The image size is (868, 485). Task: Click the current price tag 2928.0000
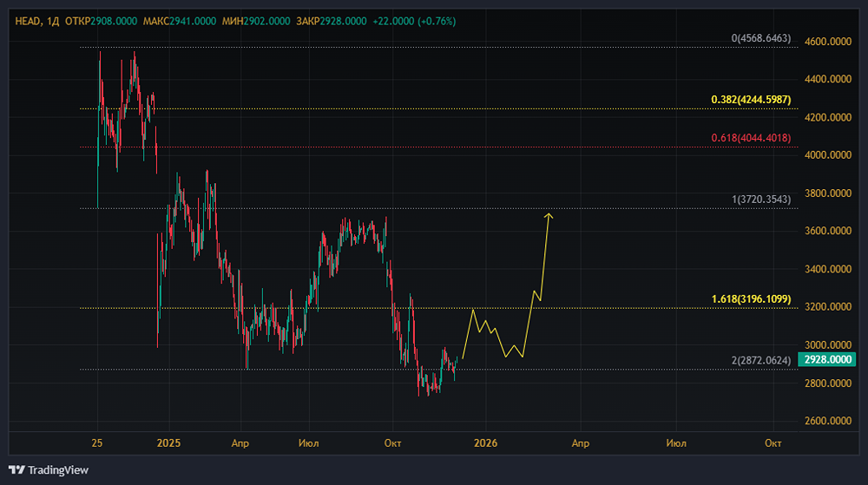(x=827, y=359)
